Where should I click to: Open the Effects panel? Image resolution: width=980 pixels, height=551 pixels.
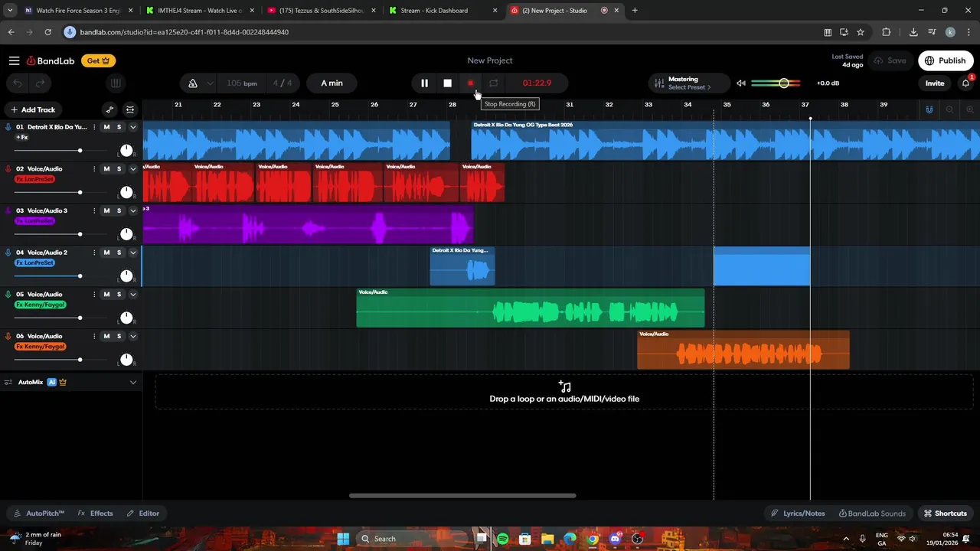(x=96, y=514)
